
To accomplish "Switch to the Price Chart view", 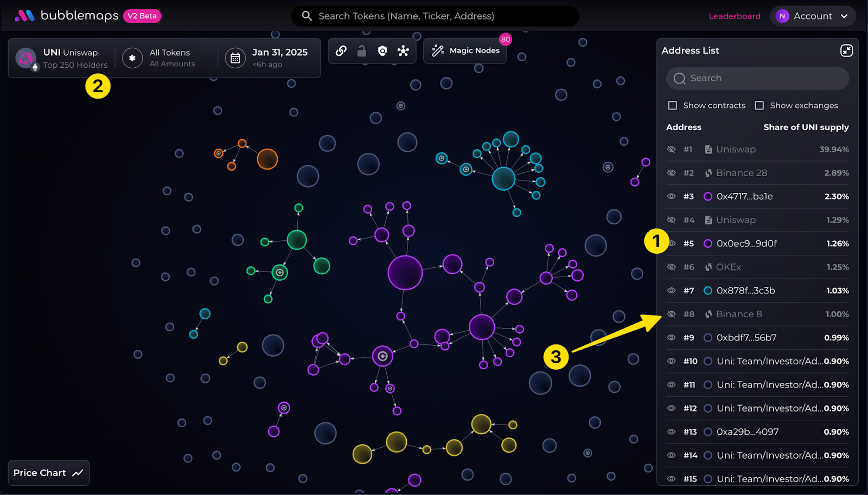I will 48,472.
